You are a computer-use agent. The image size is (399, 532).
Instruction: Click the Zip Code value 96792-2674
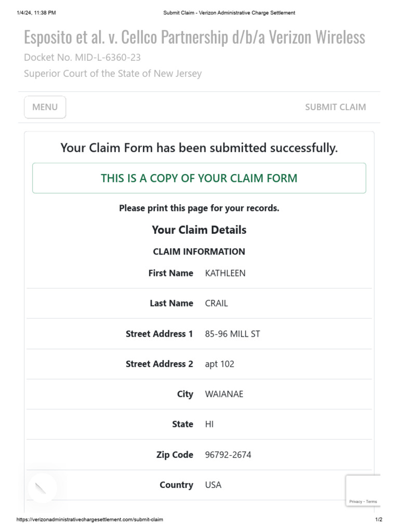coord(228,455)
